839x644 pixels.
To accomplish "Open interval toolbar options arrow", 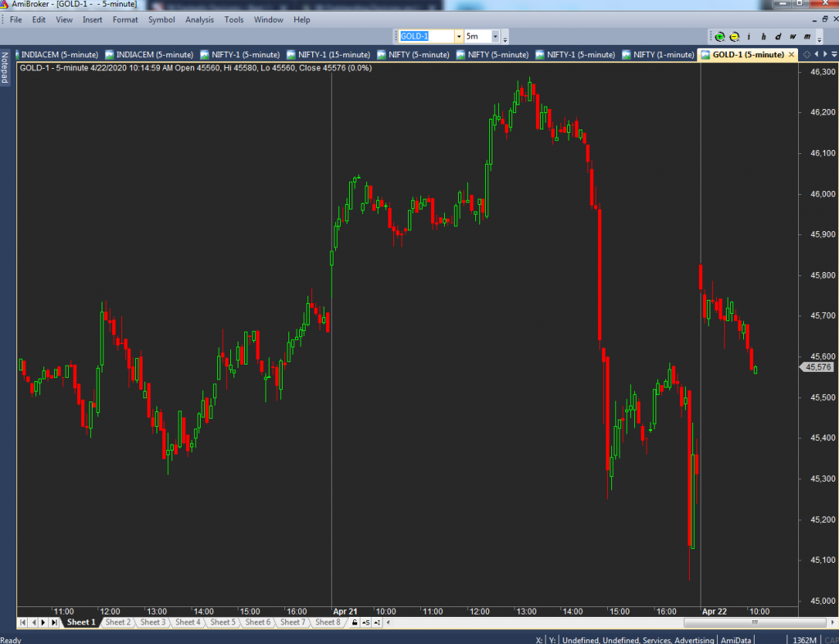I will [x=819, y=38].
